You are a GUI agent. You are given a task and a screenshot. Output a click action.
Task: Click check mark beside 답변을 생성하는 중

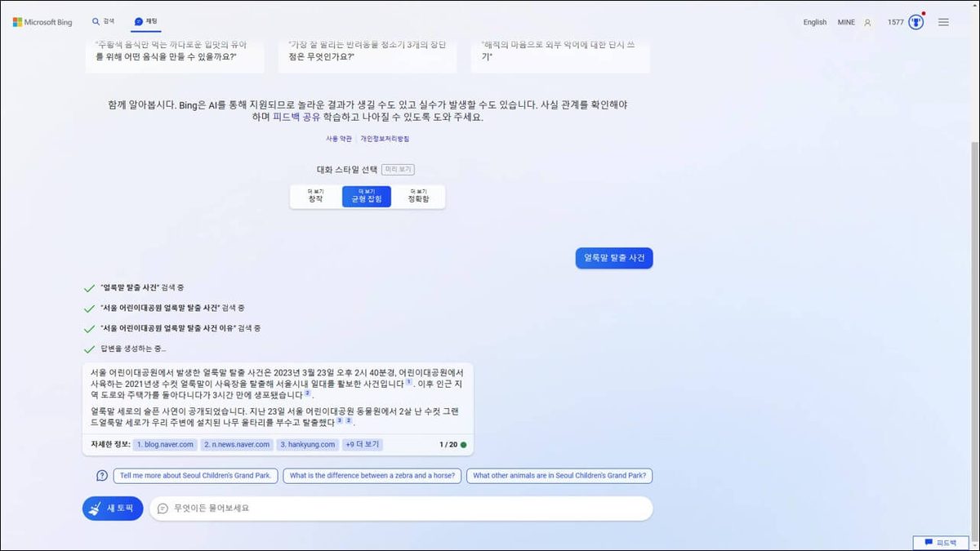pos(89,349)
